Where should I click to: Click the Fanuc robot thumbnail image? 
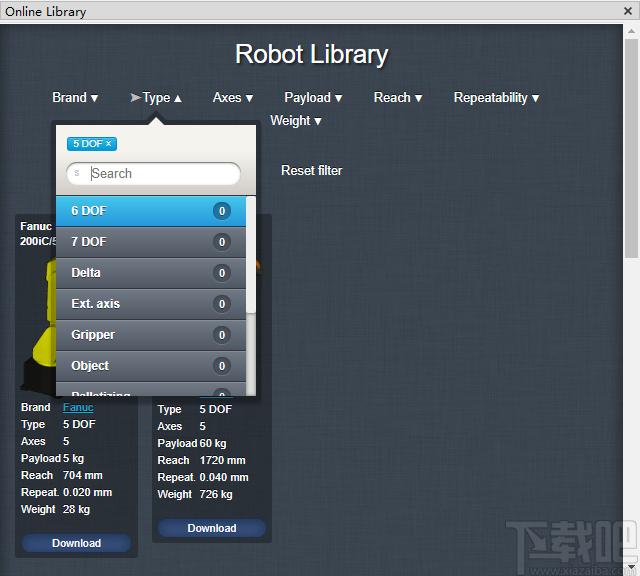[37, 326]
